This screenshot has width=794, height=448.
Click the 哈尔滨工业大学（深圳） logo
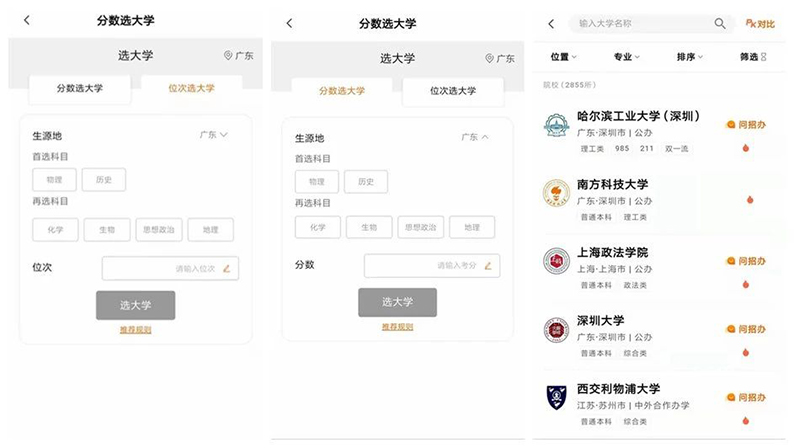click(x=556, y=125)
